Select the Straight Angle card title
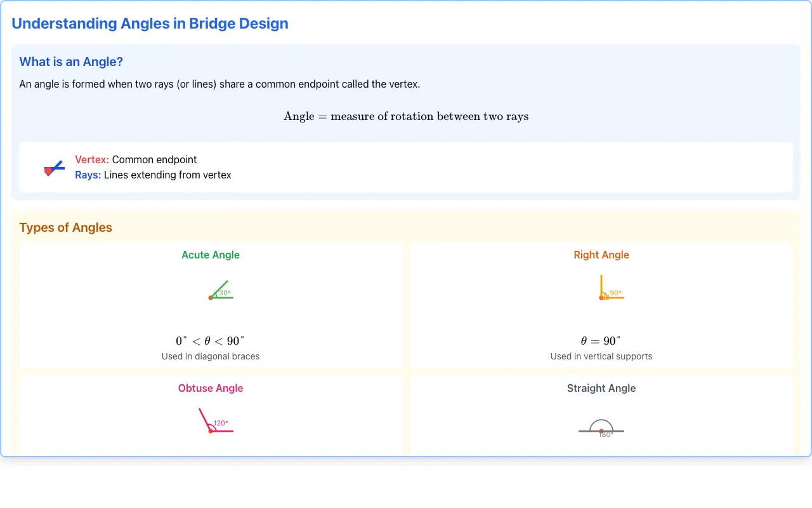This screenshot has width=812, height=508. [601, 388]
